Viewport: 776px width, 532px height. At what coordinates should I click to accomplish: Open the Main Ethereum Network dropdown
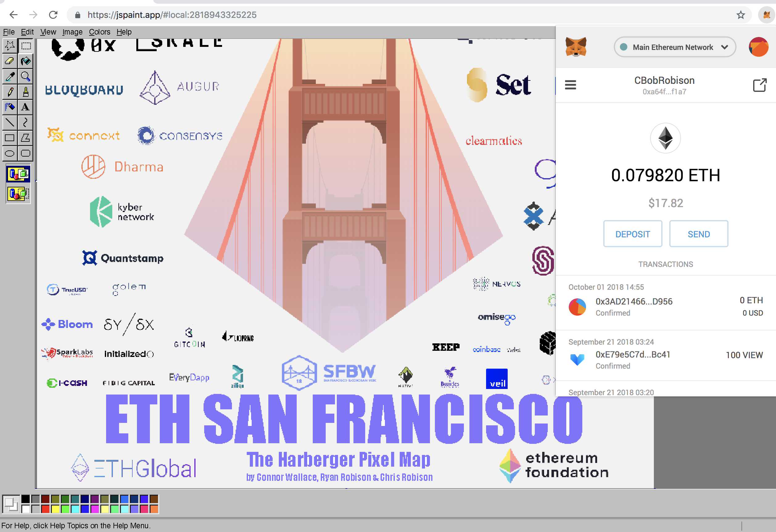(675, 47)
